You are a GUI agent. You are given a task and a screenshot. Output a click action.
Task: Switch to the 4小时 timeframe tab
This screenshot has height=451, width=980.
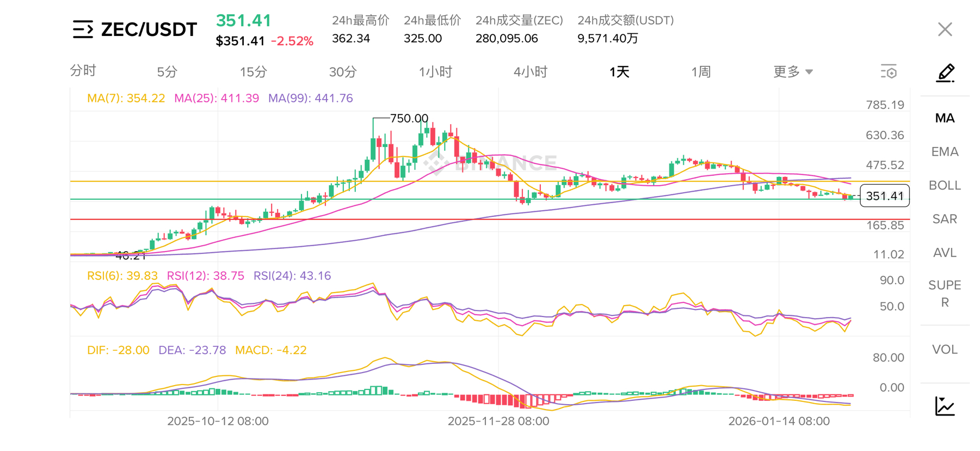pyautogui.click(x=530, y=72)
